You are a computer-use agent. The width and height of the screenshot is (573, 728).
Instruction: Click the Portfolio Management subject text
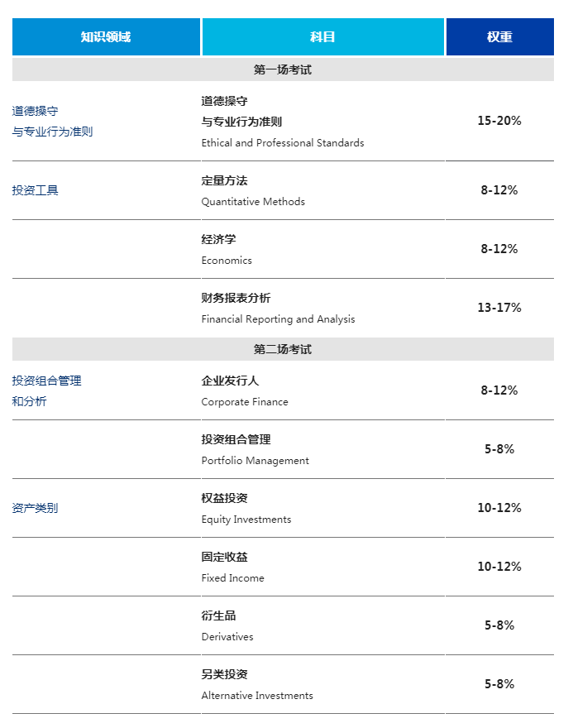255,461
